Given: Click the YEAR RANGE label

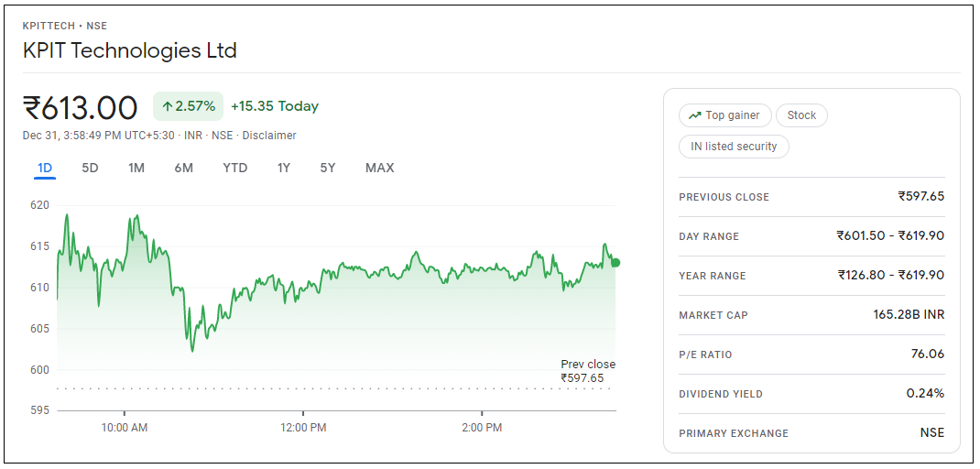Looking at the screenshot, I should coord(713,276).
